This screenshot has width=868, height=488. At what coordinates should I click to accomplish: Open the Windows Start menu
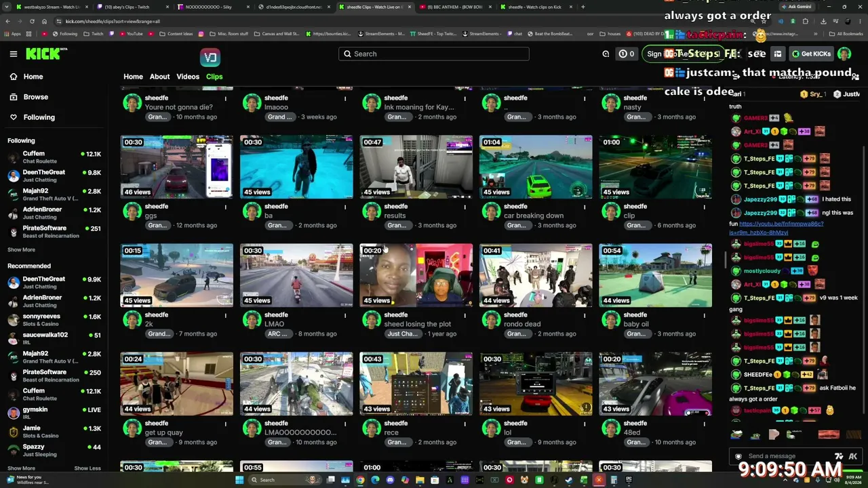(239, 480)
